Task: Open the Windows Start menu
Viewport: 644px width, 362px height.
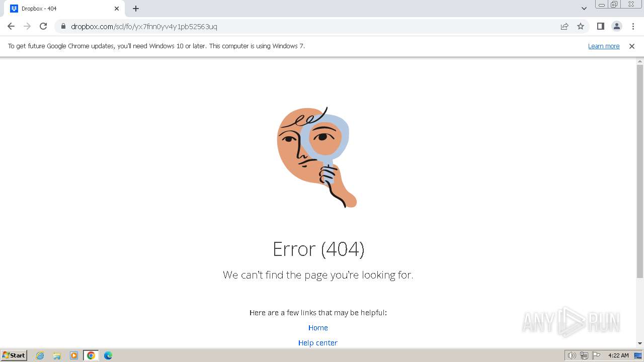Action: tap(14, 355)
